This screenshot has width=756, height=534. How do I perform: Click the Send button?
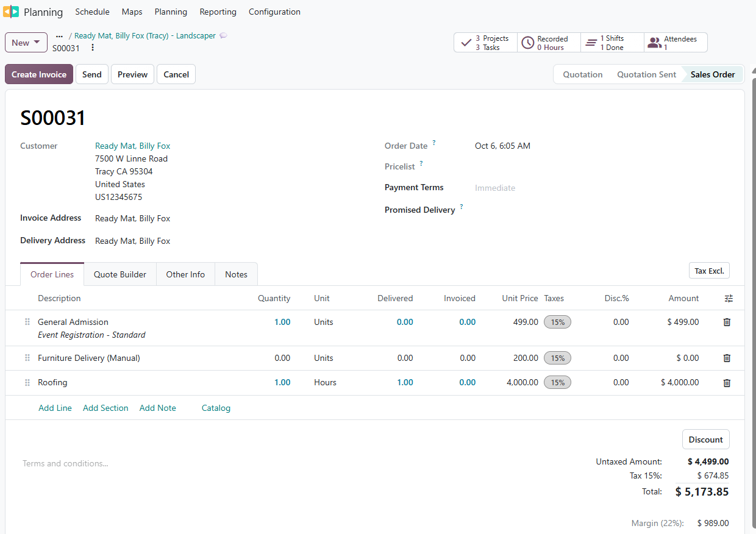(92, 74)
